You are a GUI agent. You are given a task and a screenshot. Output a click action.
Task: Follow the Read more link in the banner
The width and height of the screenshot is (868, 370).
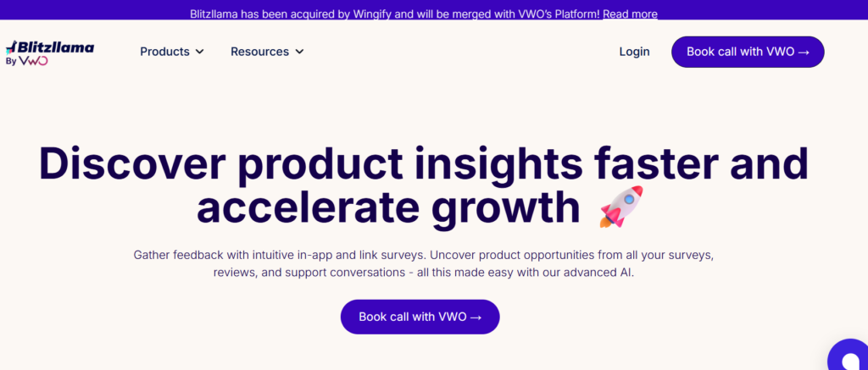click(630, 14)
